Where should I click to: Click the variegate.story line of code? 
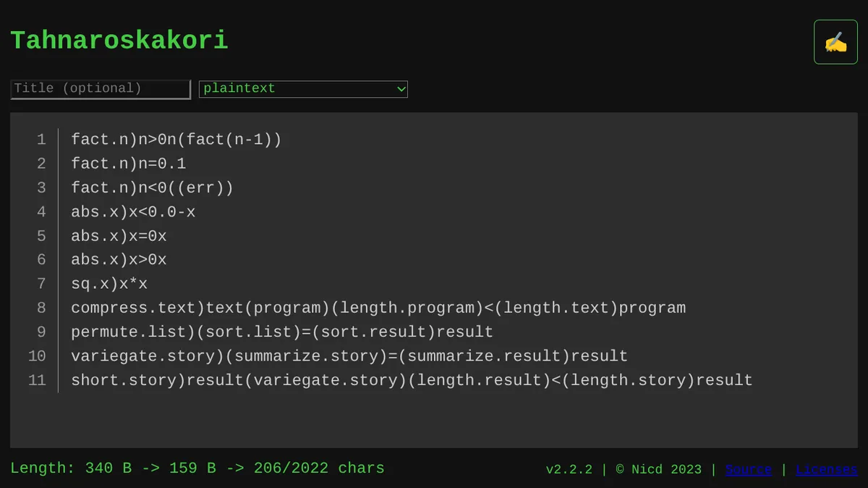349,356
